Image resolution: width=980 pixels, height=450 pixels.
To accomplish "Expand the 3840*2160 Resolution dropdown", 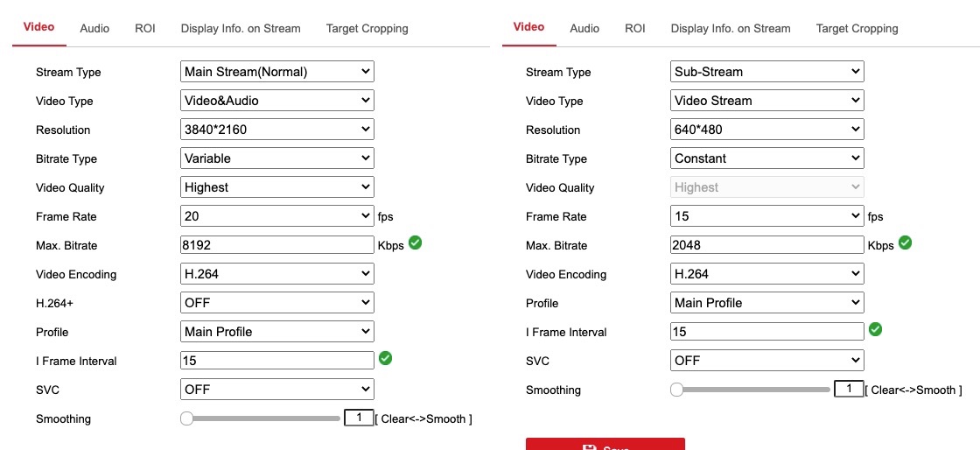I will tap(276, 130).
